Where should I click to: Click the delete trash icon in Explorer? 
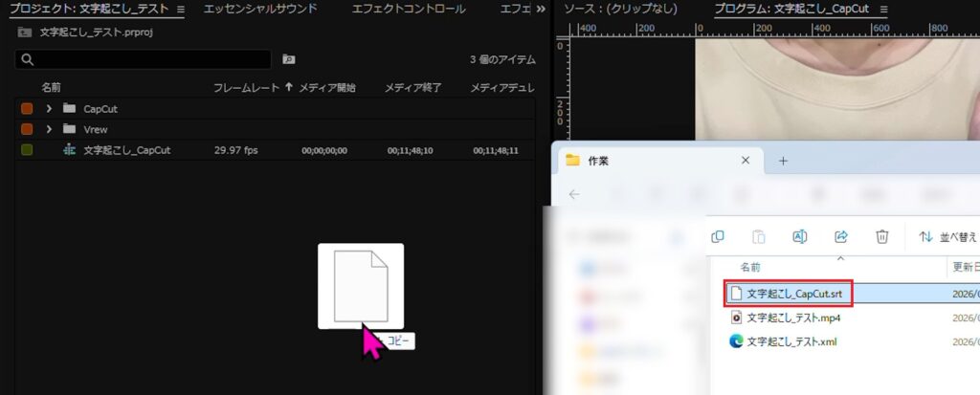tap(882, 236)
